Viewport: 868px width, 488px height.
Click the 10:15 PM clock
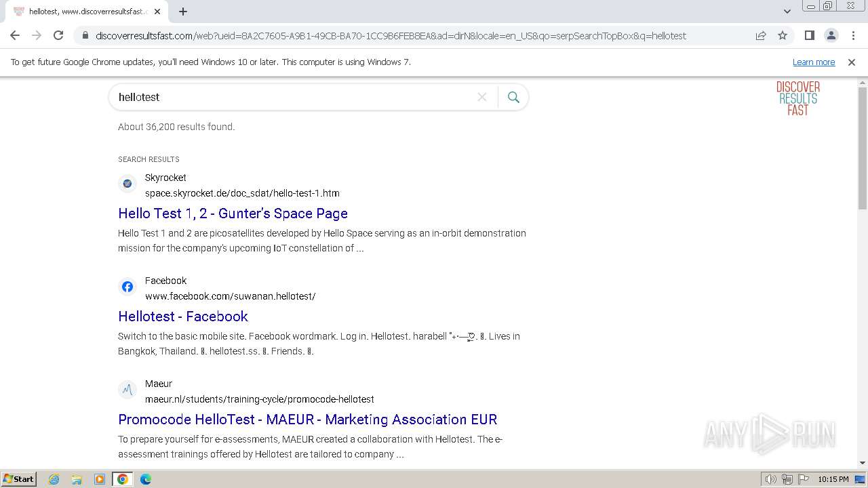pyautogui.click(x=833, y=479)
